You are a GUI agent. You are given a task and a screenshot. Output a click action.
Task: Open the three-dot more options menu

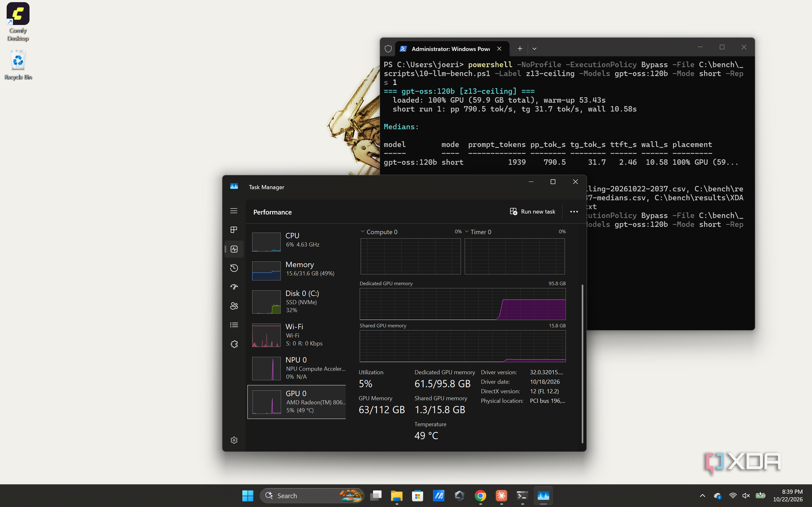pos(574,212)
